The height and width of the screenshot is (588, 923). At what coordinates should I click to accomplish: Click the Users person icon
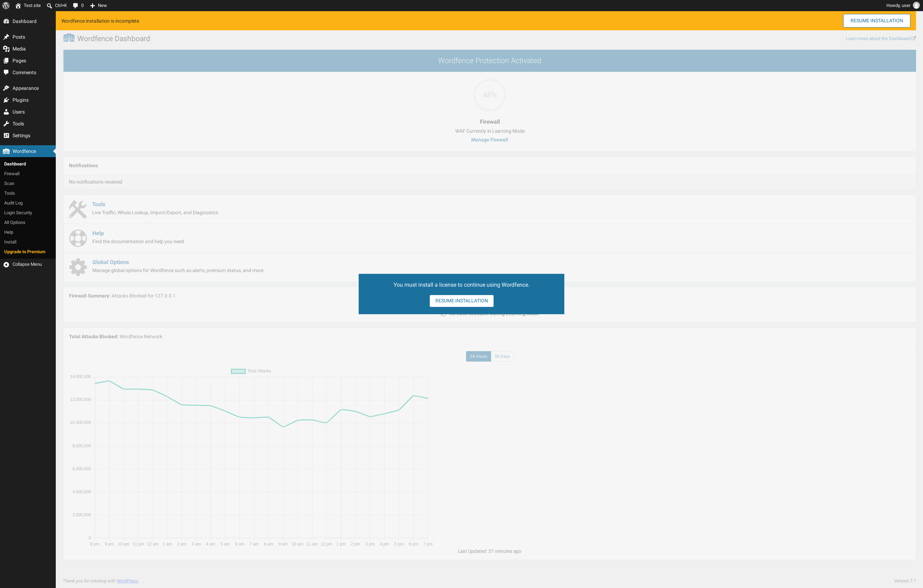click(x=6, y=112)
